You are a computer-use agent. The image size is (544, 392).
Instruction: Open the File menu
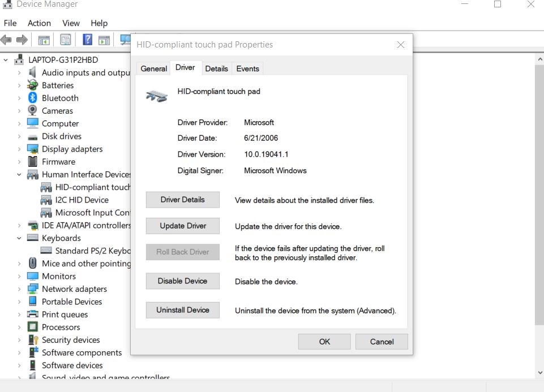coord(10,23)
